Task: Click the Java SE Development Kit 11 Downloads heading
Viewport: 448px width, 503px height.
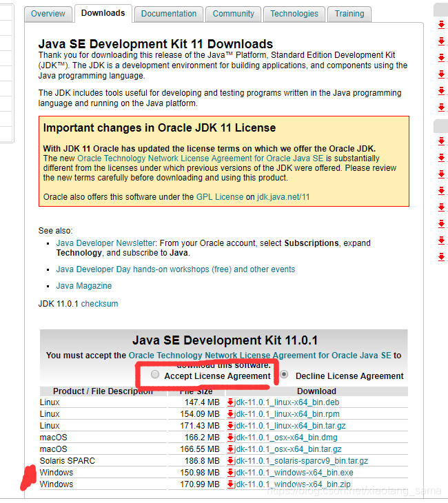Action: 156,44
